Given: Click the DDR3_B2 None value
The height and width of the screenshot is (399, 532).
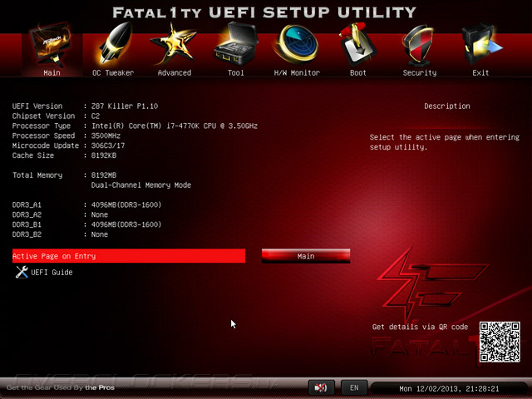Looking at the screenshot, I should [100, 234].
